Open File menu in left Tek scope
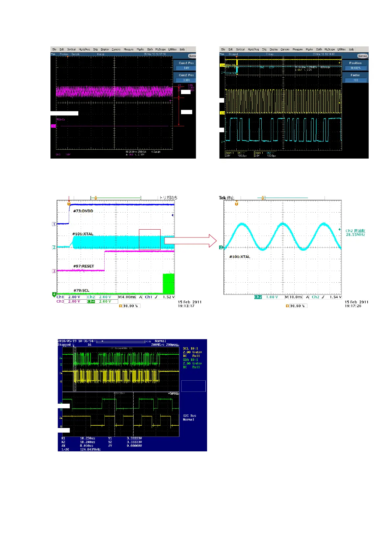This screenshot has width=392, height=554. [x=54, y=49]
